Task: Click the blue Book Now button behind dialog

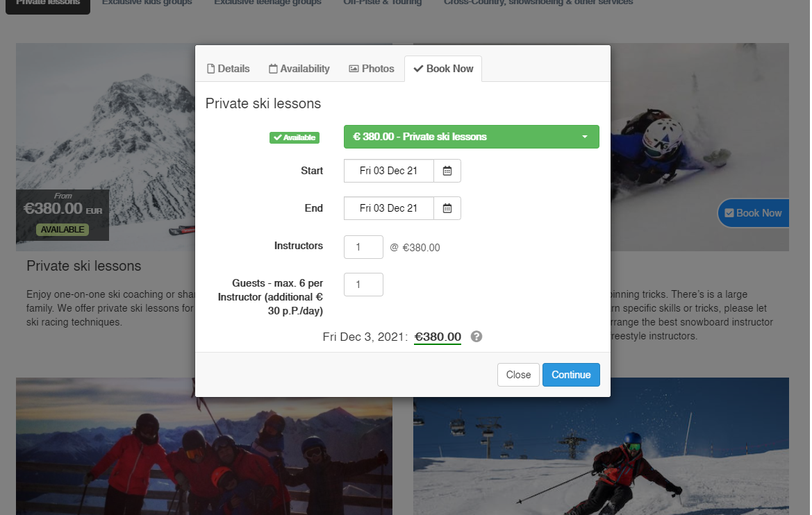Action: click(754, 213)
